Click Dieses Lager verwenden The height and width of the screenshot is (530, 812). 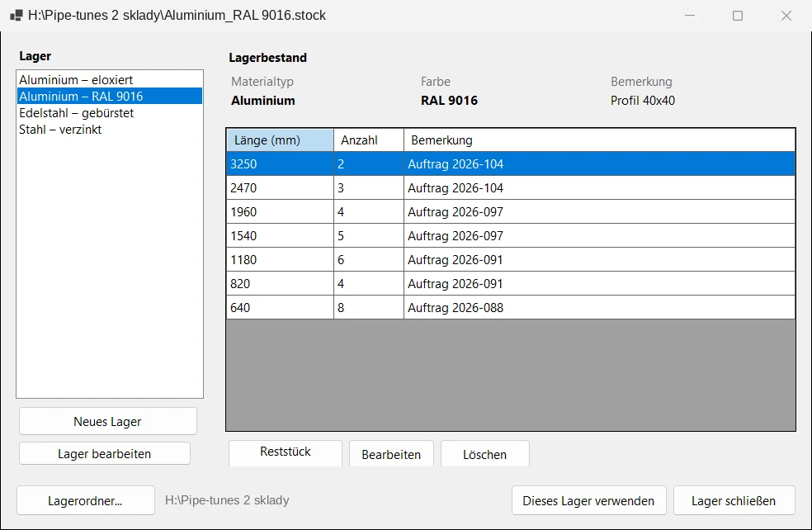point(589,500)
